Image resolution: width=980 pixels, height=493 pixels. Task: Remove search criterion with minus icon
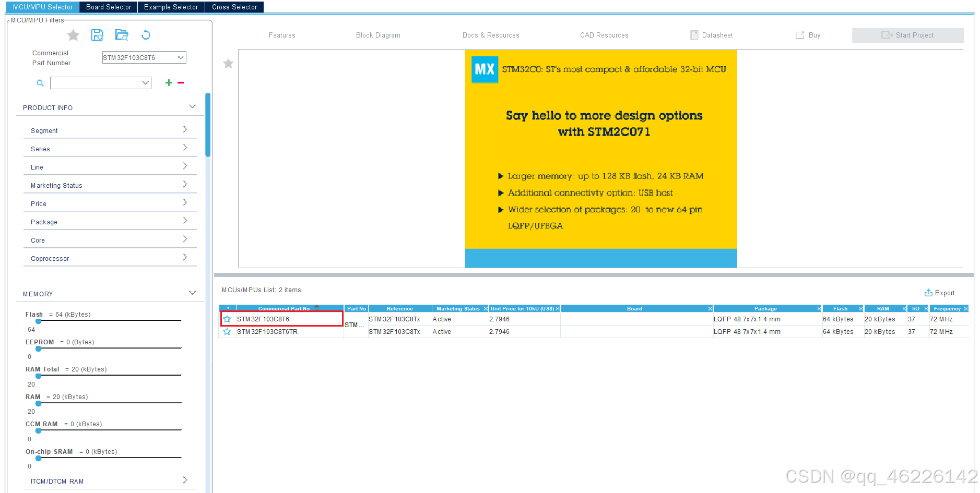[181, 82]
